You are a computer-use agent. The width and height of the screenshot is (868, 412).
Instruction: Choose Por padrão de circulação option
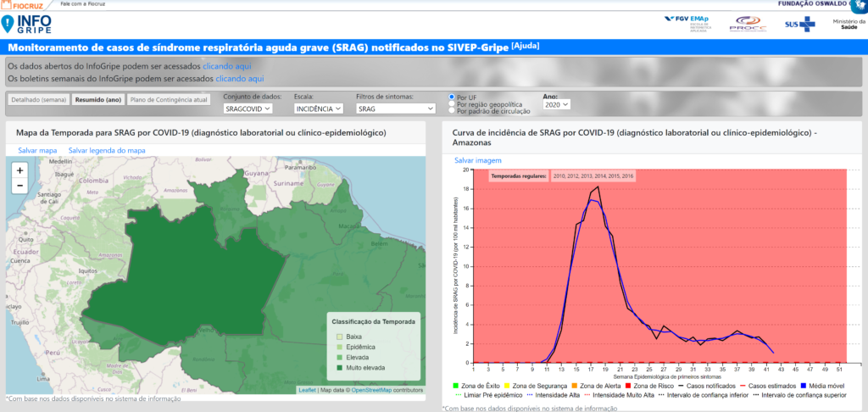pos(452,111)
